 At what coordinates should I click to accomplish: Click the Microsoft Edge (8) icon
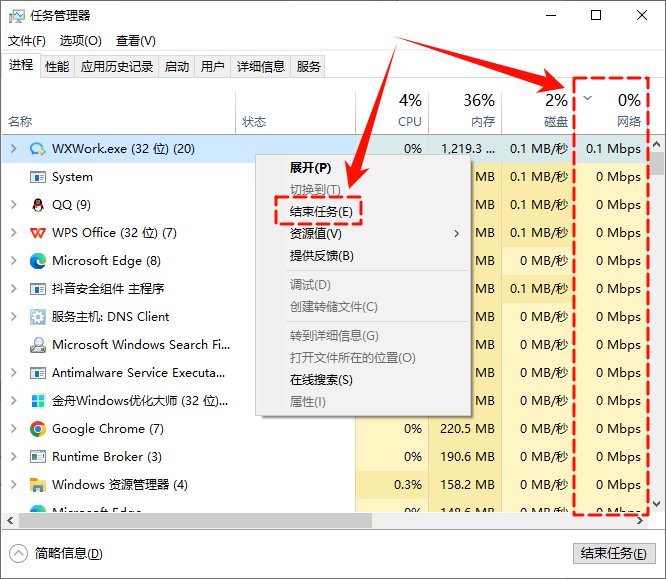tap(38, 261)
